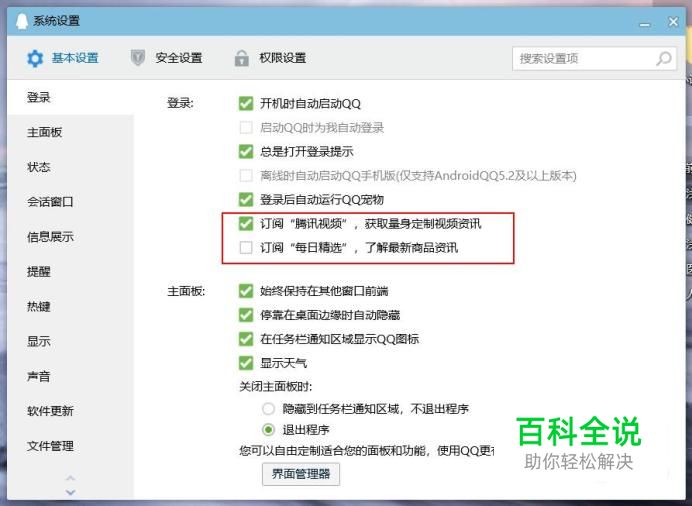This screenshot has height=506, width=692.
Task: Uncheck 在任务栏通知区域显示QQ图标
Action: [246, 339]
